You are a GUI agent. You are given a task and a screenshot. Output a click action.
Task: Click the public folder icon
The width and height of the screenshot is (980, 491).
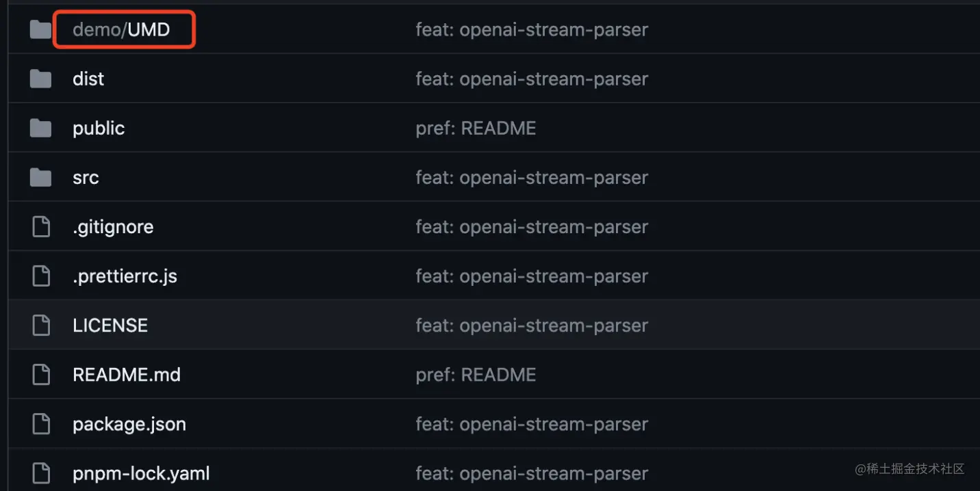(40, 128)
